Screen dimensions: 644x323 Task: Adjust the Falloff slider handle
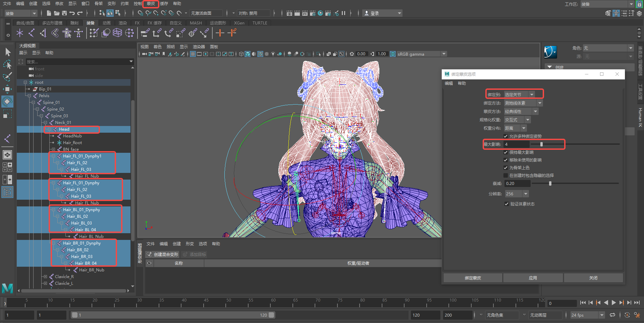[550, 183]
